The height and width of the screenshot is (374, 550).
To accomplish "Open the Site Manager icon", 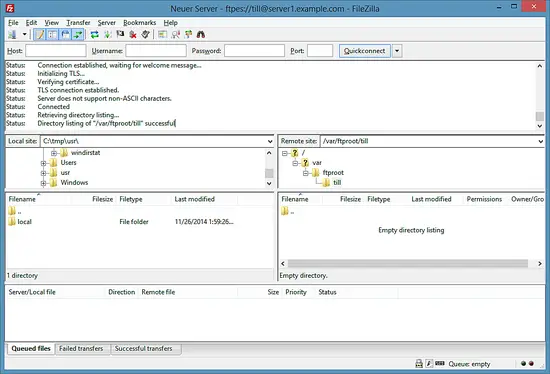I will 13,34.
